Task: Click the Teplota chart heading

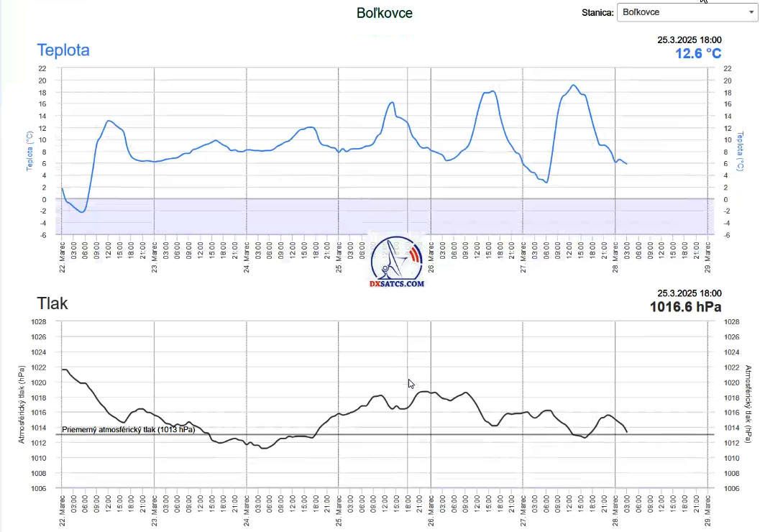Action: pos(63,50)
